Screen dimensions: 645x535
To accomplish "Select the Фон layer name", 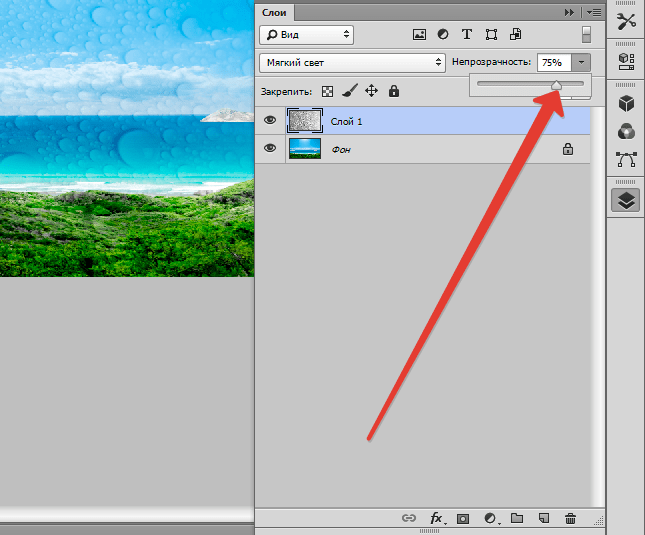I will click(341, 150).
